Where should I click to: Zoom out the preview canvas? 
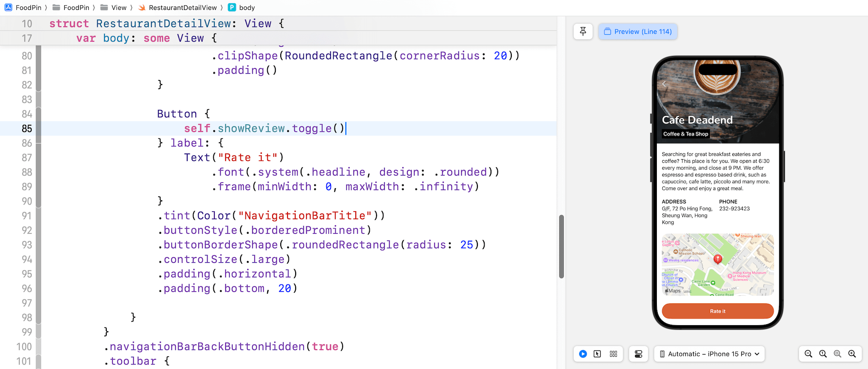click(x=808, y=354)
